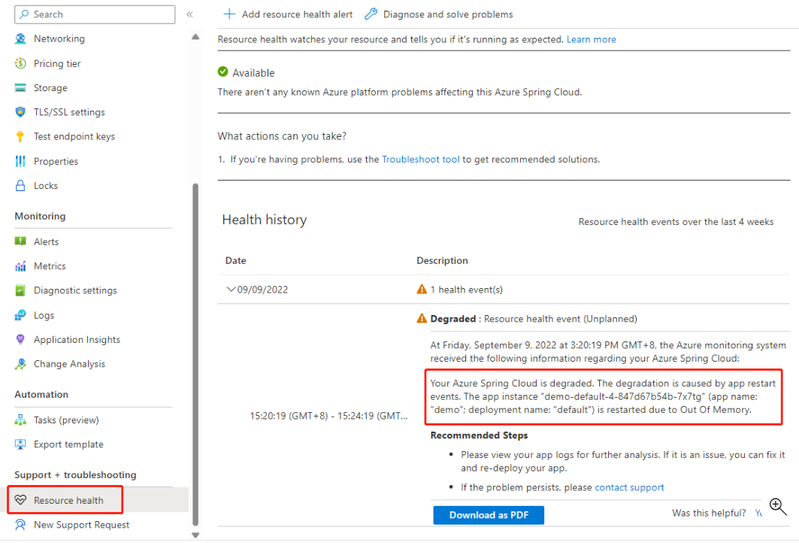Image resolution: width=799 pixels, height=543 pixels.
Task: Go to TLS/SSL settings
Action: (69, 112)
